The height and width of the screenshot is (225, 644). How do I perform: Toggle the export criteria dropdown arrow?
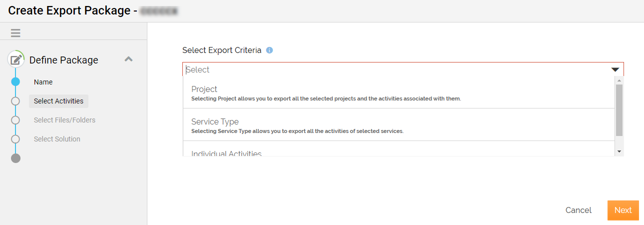pos(615,69)
